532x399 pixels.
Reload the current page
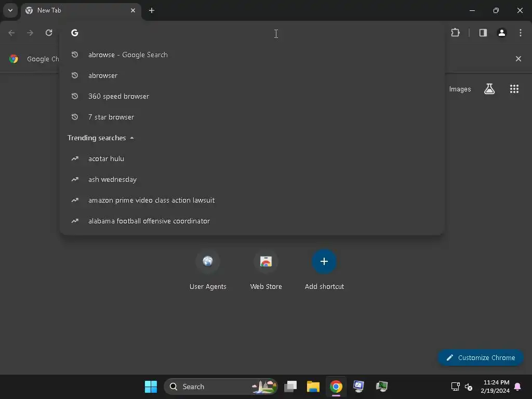click(49, 33)
